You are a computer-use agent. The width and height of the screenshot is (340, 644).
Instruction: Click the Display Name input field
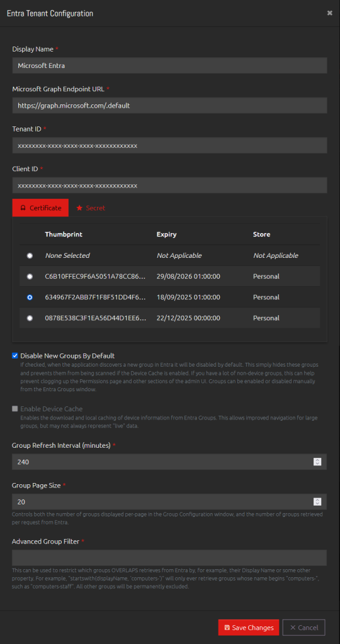(x=170, y=65)
